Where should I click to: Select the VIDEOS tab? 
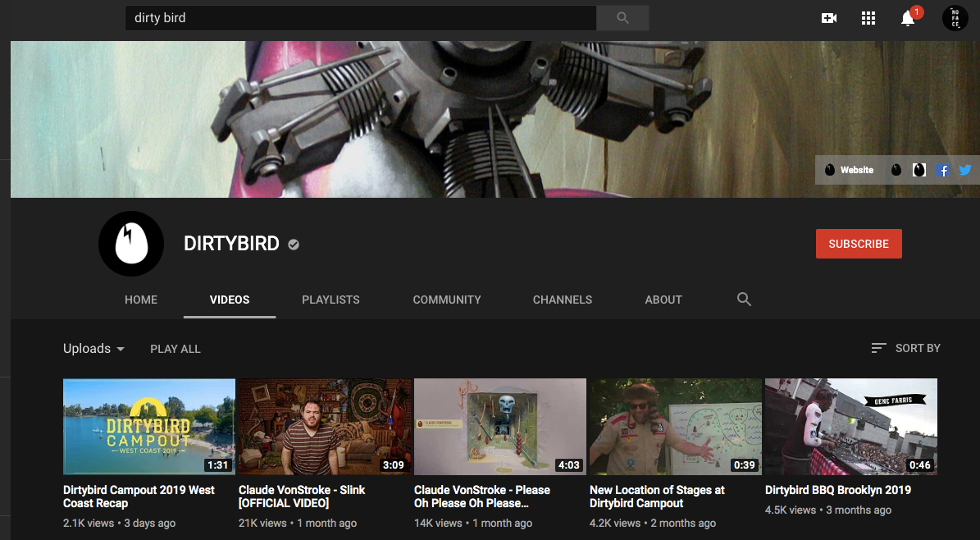click(230, 300)
